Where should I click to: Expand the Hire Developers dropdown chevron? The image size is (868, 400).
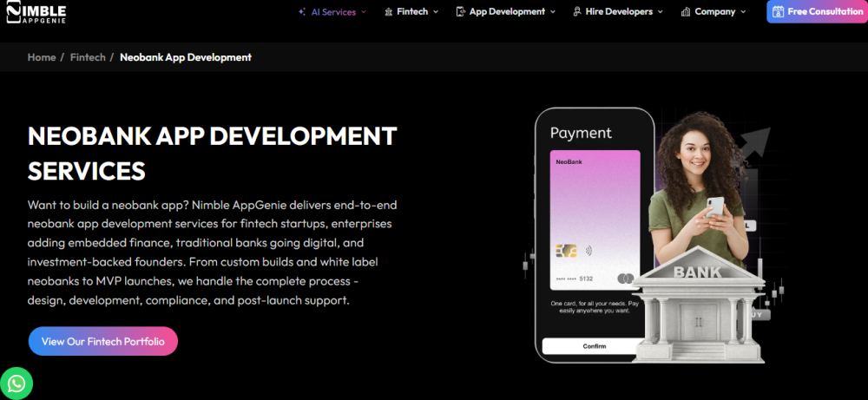(660, 11)
